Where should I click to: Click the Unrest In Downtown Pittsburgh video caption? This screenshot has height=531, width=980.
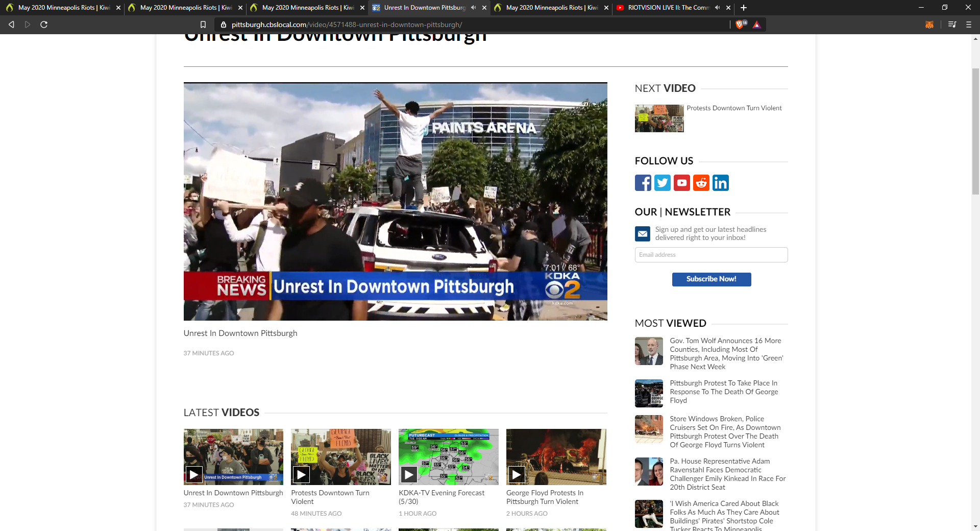(240, 333)
